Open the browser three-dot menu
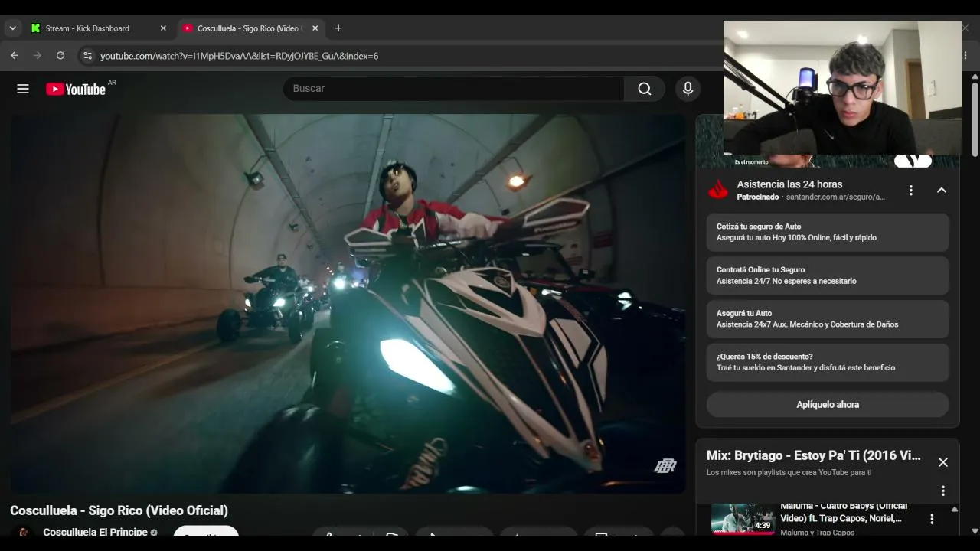 [966, 56]
